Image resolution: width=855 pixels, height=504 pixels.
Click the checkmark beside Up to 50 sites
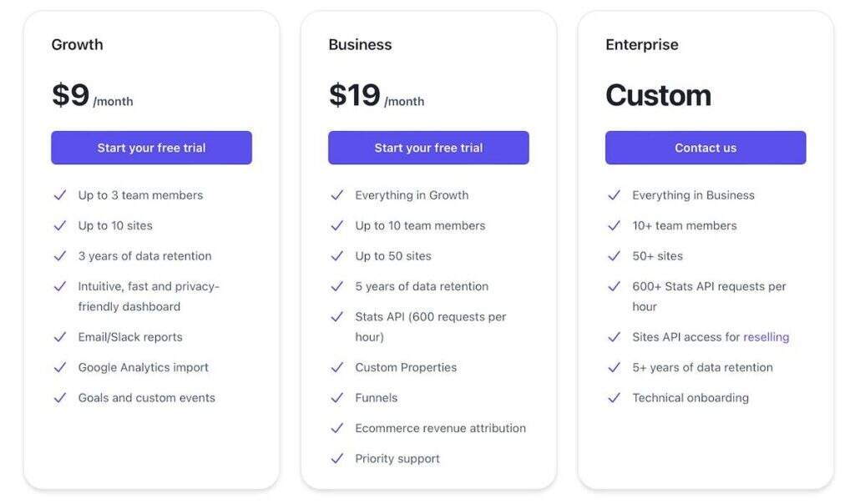[x=337, y=256]
